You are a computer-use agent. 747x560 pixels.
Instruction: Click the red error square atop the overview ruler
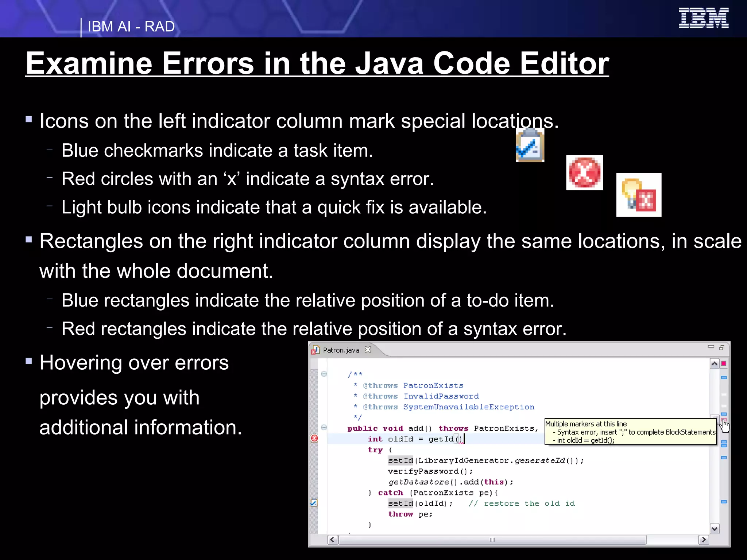click(x=724, y=363)
